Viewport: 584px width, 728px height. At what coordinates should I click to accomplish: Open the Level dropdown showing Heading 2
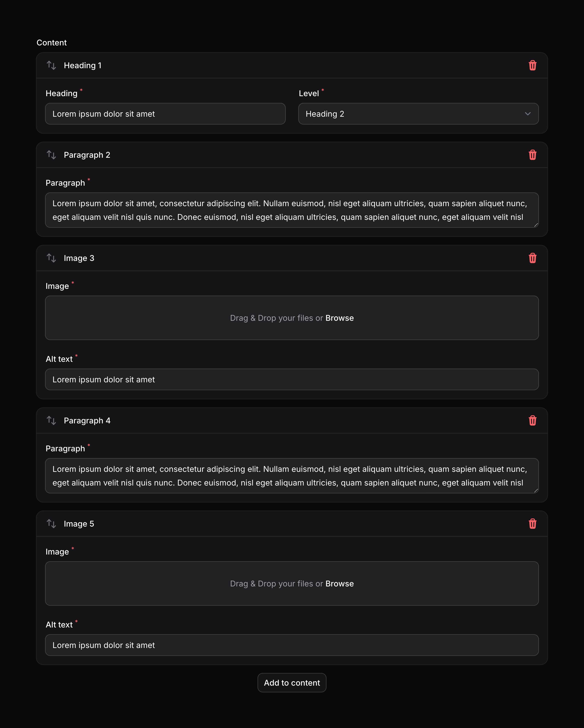418,114
